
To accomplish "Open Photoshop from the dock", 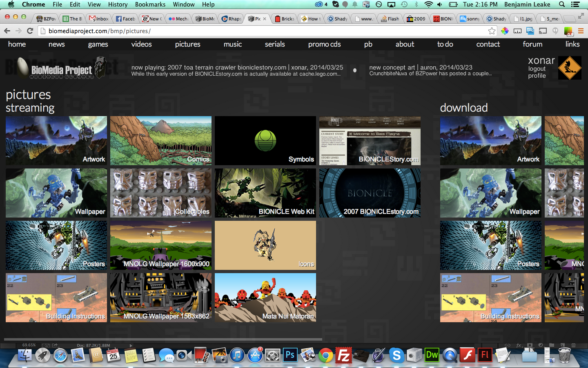I will pos(290,355).
